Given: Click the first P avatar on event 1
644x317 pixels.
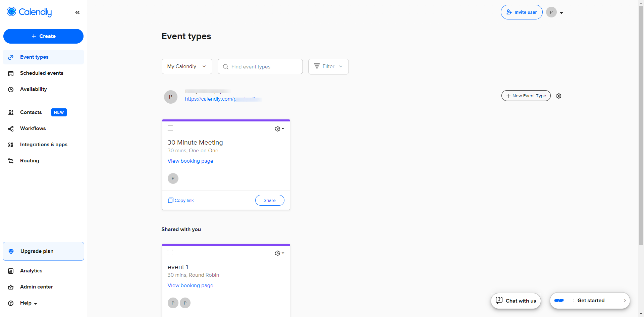Looking at the screenshot, I should tap(173, 303).
